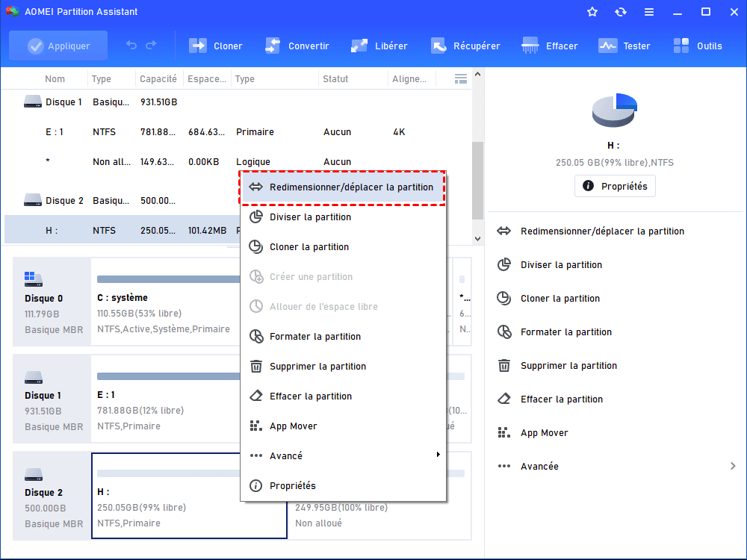This screenshot has height=560, width=747.
Task: Select Propriétés in context menu
Action: pos(343,486)
